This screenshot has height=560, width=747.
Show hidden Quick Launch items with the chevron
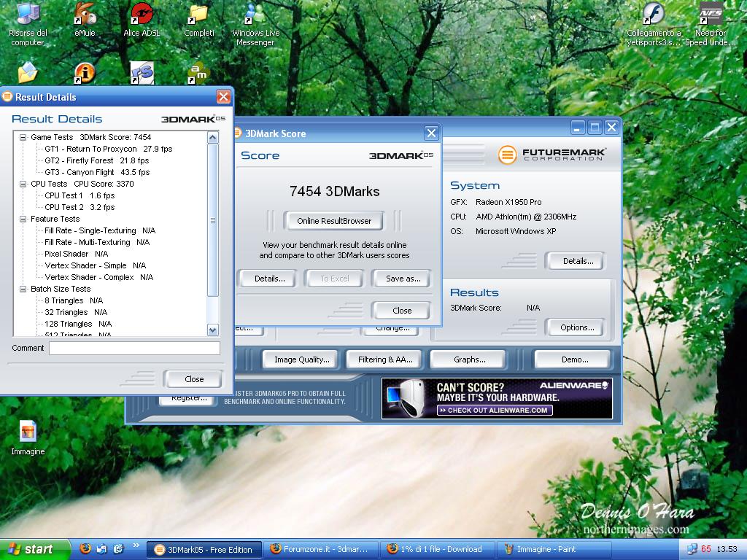136,545
